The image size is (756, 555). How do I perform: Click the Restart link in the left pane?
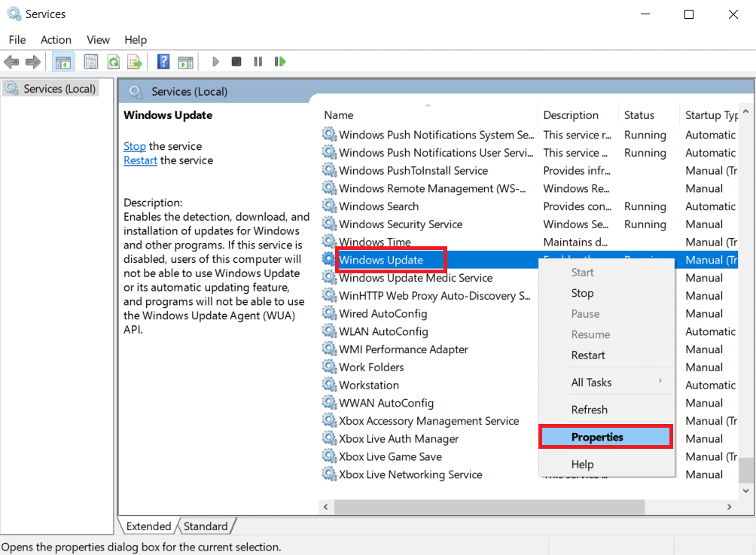pos(140,160)
